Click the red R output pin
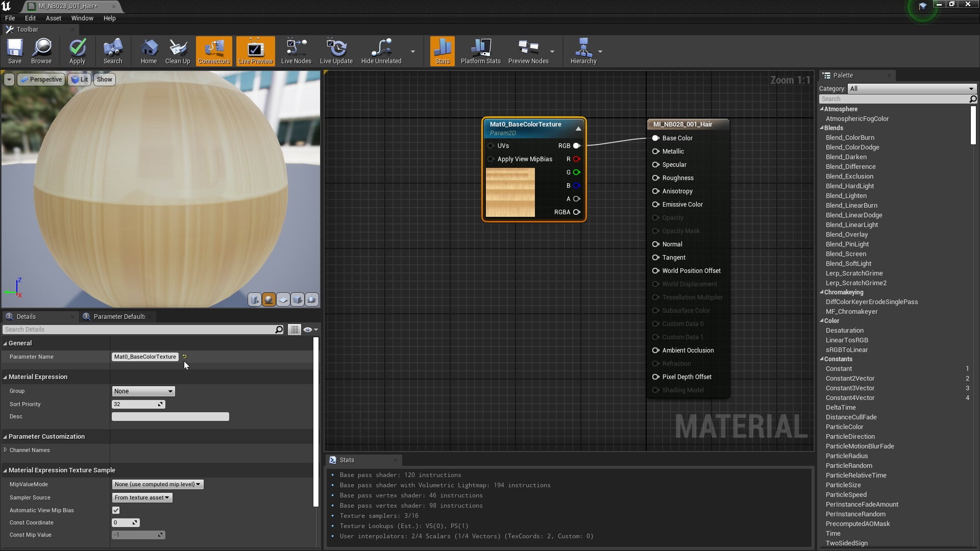This screenshot has width=980, height=551. point(576,159)
